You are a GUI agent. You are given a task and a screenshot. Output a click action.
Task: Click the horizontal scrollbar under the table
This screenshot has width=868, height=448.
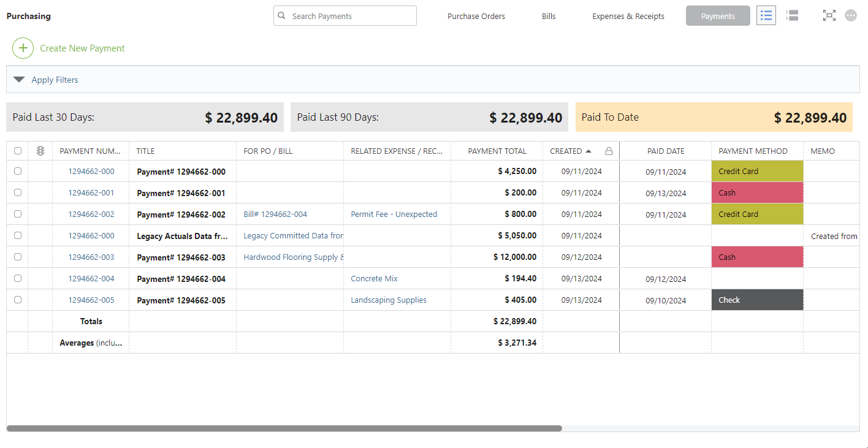(x=284, y=428)
